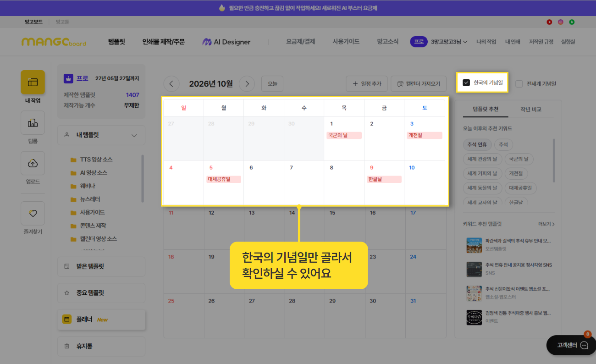
Task: Click the Instagram icon in top bar
Action: [x=560, y=22]
